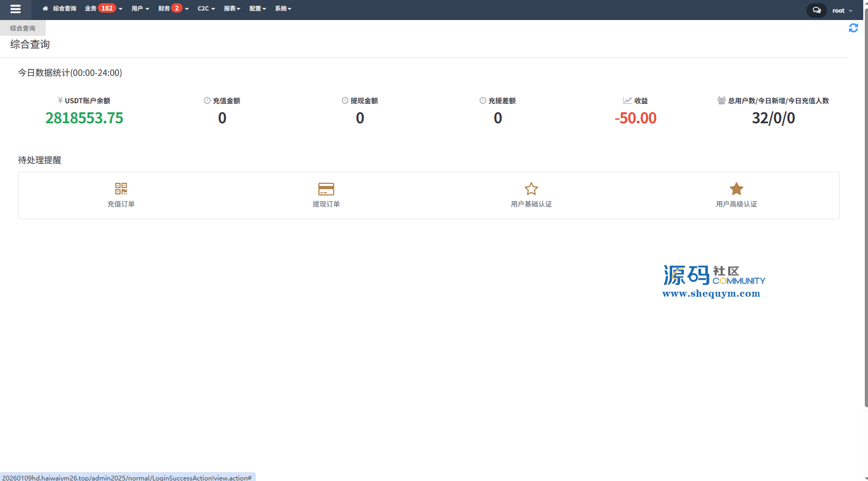Click the home icon beside 综合查询
The height and width of the screenshot is (481, 868).
point(45,8)
